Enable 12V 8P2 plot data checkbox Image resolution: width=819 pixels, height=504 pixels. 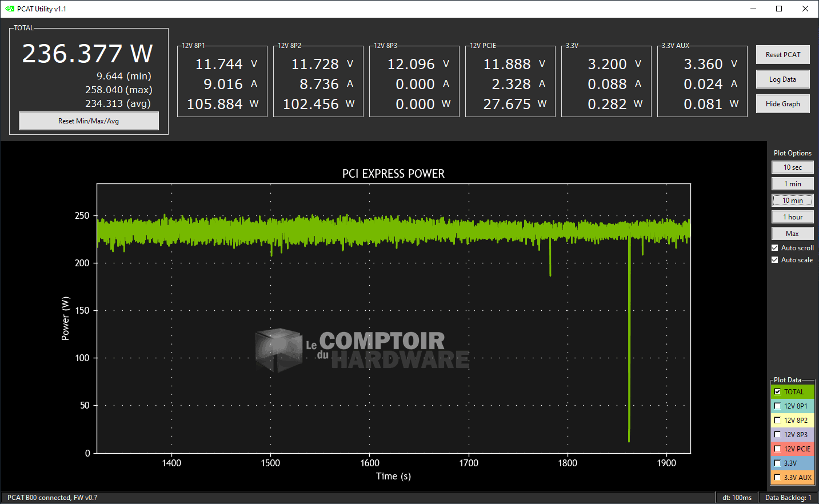[x=777, y=421]
